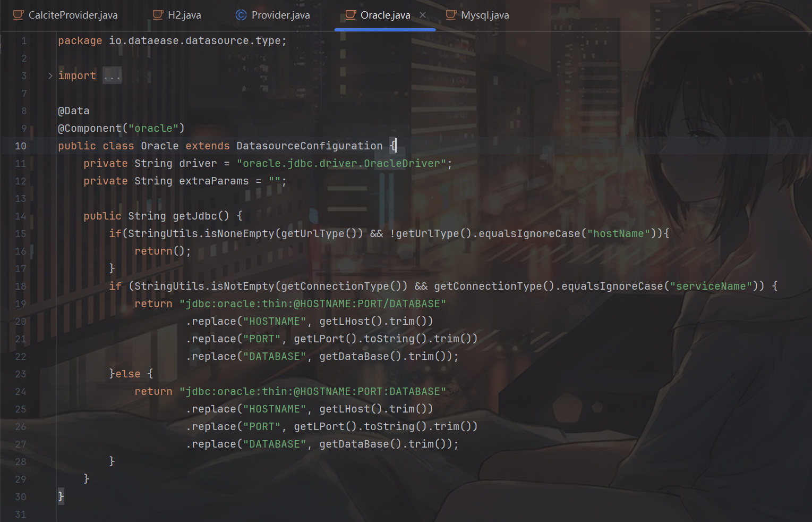This screenshot has width=812, height=522.
Task: Click the Oracle.java tab file icon
Action: (351, 15)
